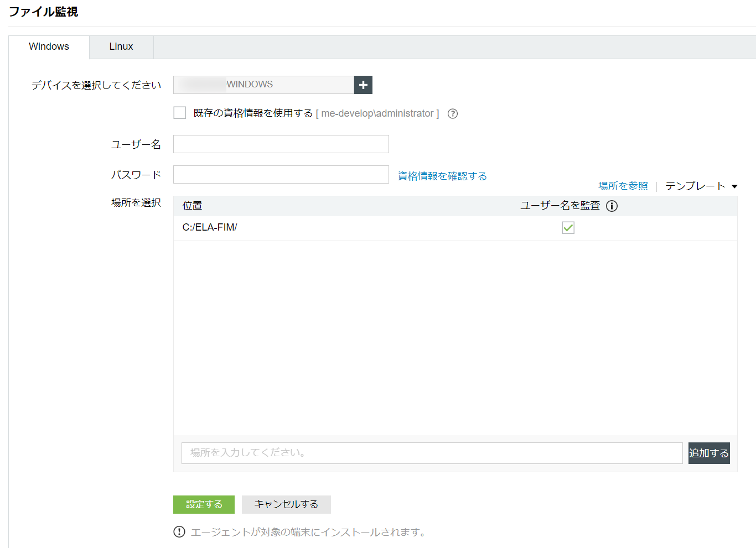Click the 場所を入力してください location input

(432, 453)
